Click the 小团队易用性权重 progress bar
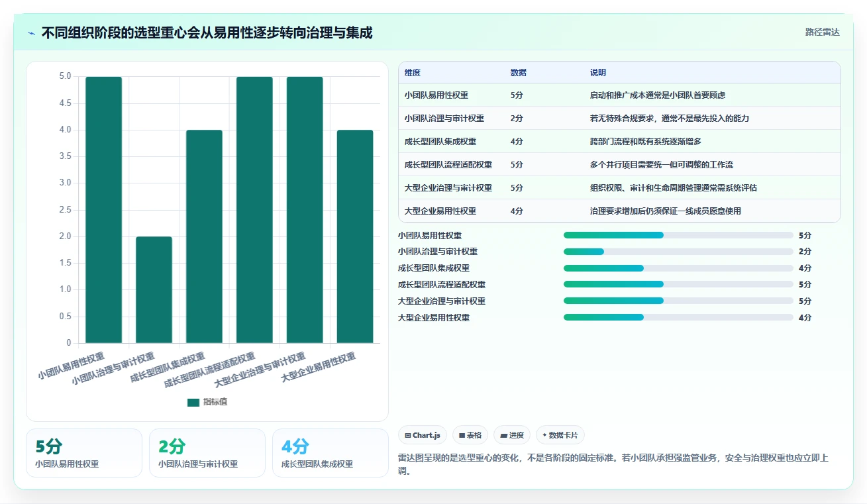 pyautogui.click(x=678, y=235)
